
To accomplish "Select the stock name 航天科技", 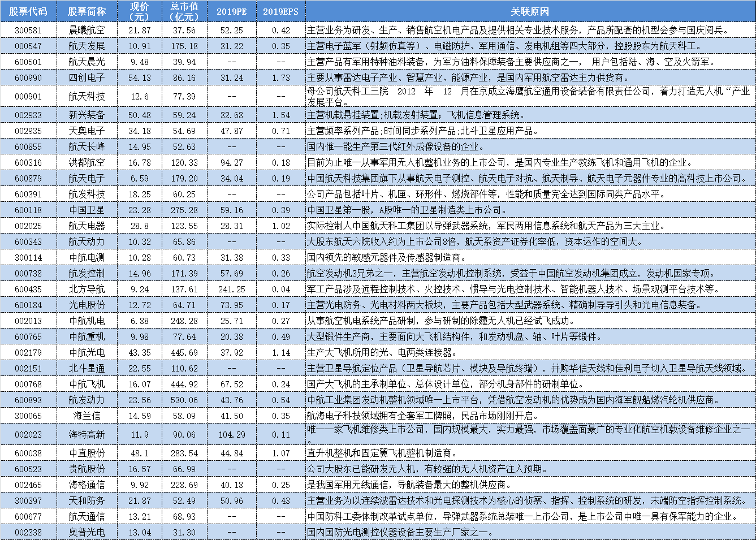I will click(x=87, y=96).
